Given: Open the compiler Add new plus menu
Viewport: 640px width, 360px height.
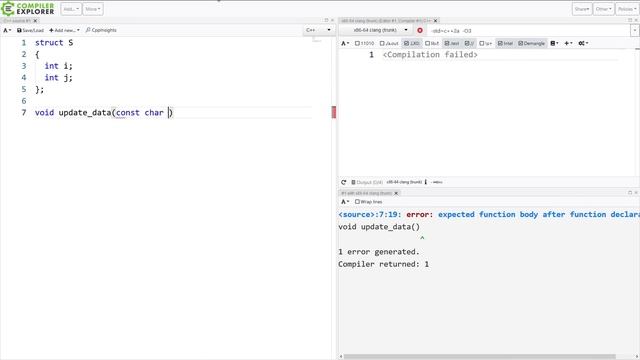Looking at the screenshot, I should pyautogui.click(x=568, y=43).
